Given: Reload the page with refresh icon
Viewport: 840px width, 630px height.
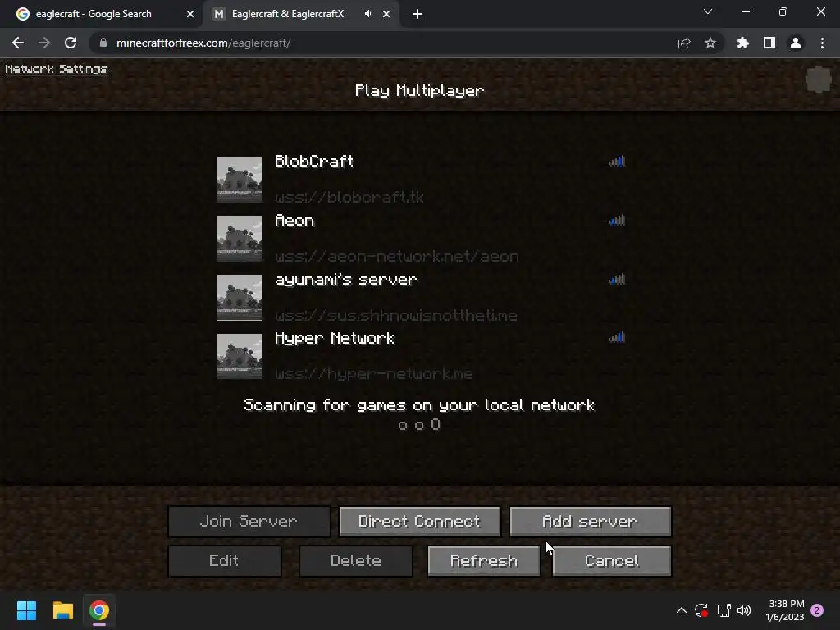Looking at the screenshot, I should tap(71, 43).
